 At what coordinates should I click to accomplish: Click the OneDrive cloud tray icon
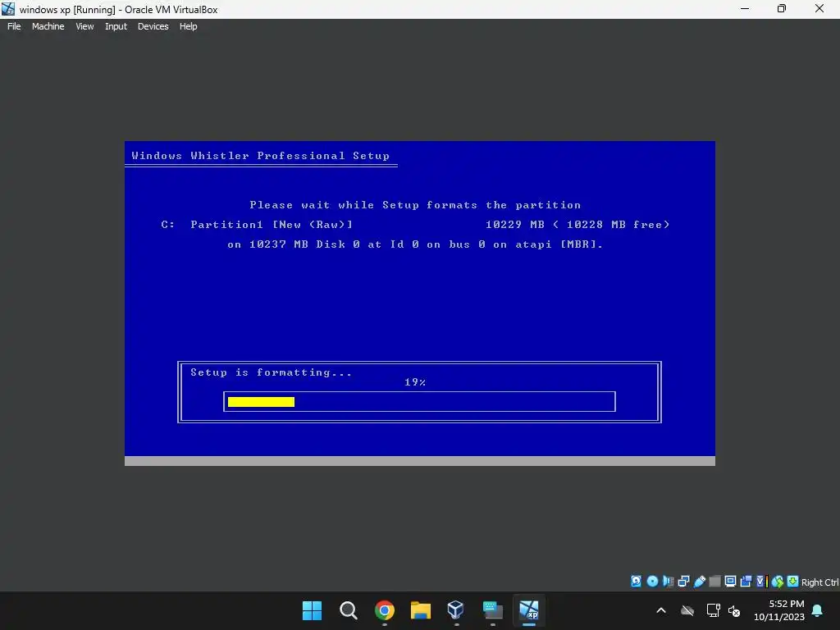click(687, 610)
